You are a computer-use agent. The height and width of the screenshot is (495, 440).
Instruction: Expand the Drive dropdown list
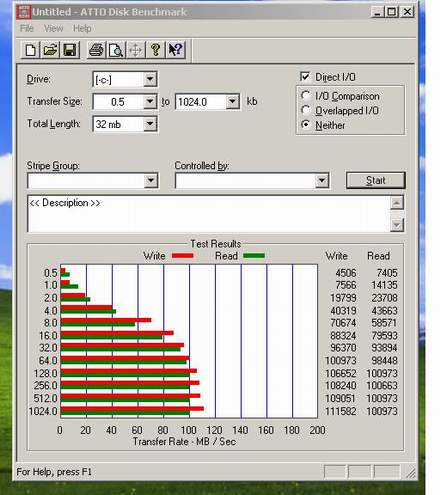tap(150, 79)
